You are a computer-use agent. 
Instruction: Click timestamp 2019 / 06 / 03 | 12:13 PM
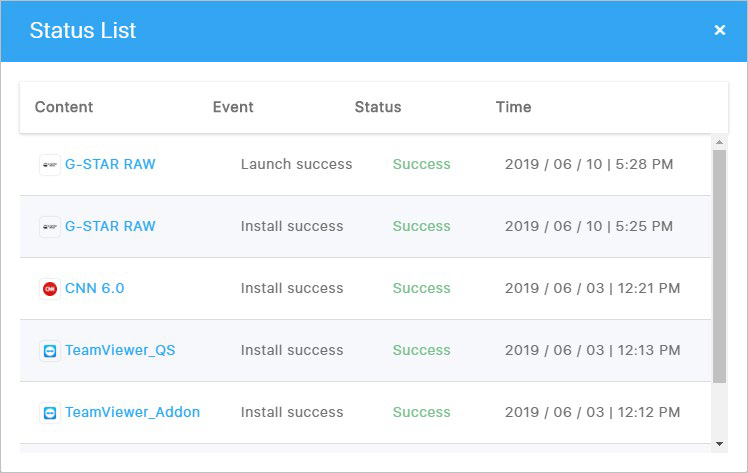[592, 350]
